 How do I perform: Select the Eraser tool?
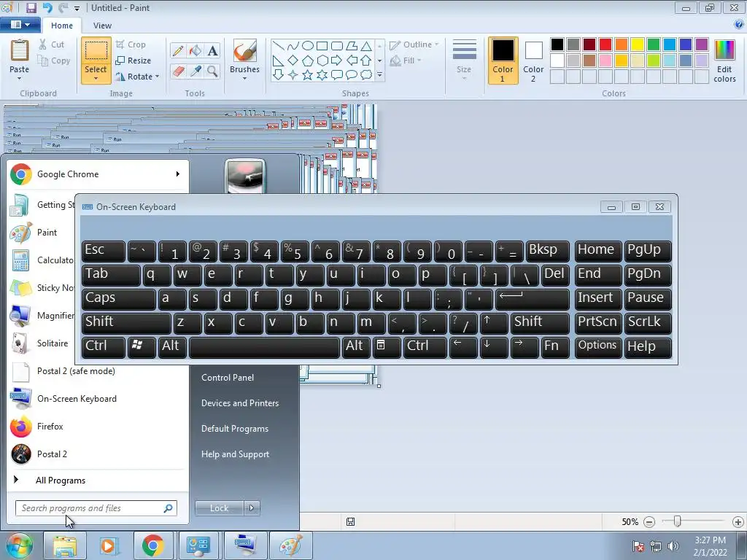178,71
